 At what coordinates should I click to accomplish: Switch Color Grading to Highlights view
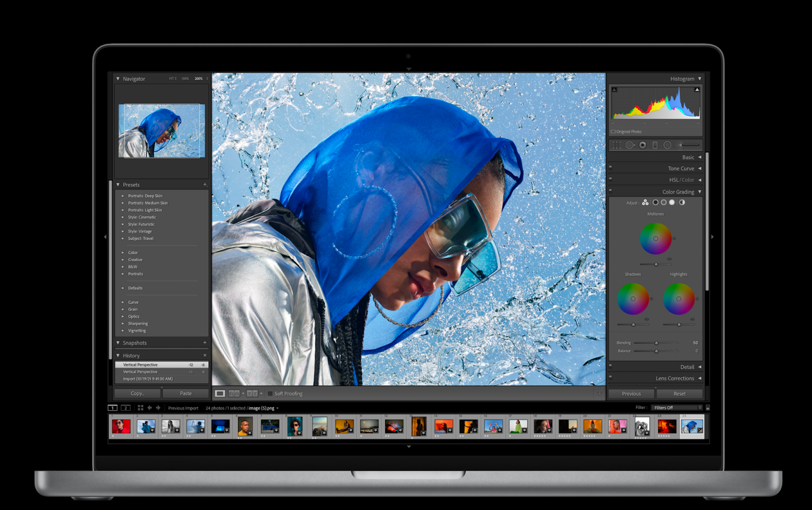[x=672, y=202]
